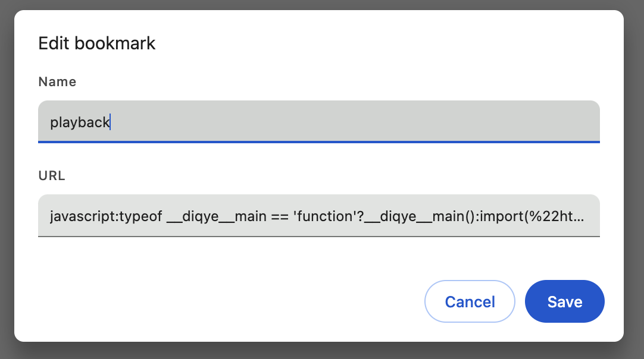Image resolution: width=644 pixels, height=359 pixels.
Task: Click blank dialog area left of Cancel
Action: (x=238, y=301)
